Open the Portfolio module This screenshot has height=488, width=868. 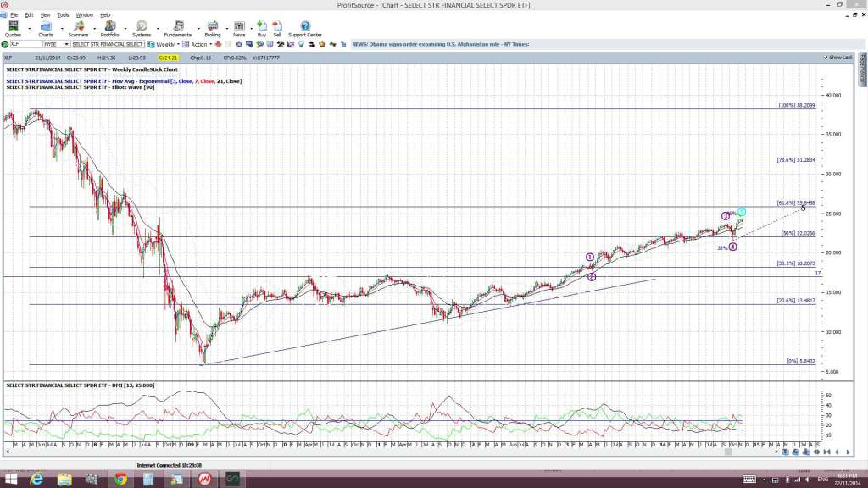pos(109,29)
